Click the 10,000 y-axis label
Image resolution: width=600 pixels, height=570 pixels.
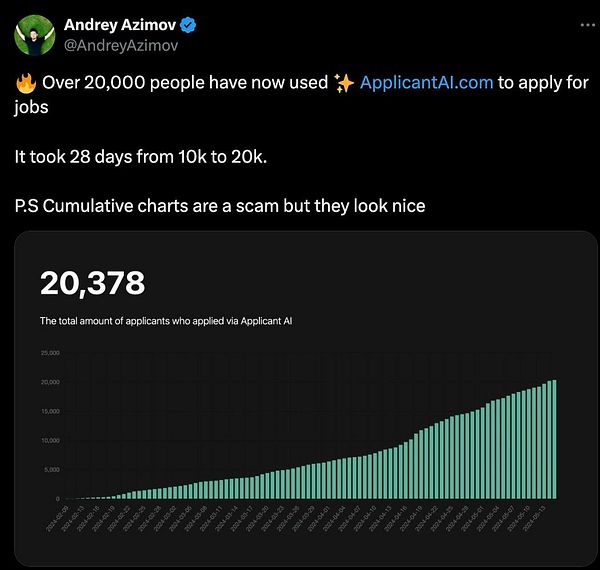point(50,441)
